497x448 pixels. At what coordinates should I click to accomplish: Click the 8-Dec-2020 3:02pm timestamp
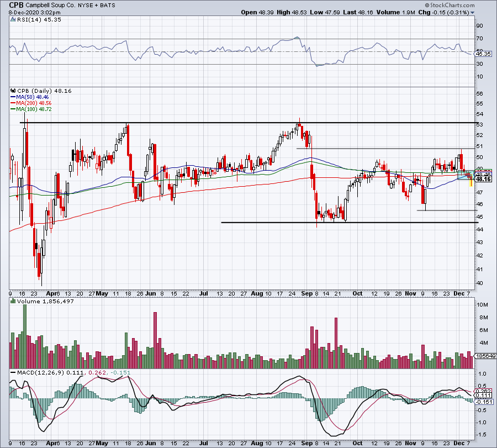(35, 13)
